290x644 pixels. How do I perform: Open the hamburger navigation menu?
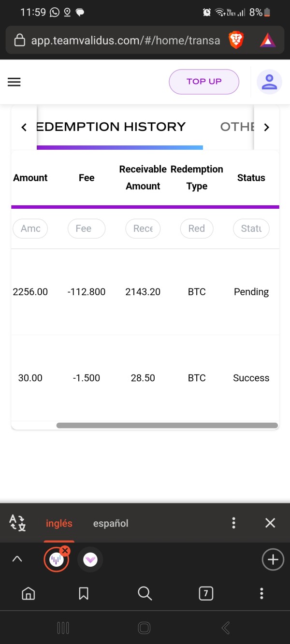point(14,82)
